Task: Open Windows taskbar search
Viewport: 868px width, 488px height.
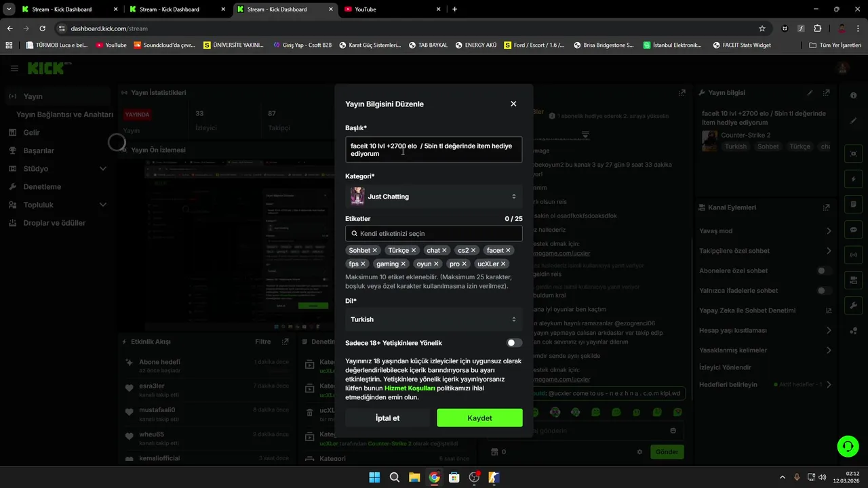Action: coord(395,477)
